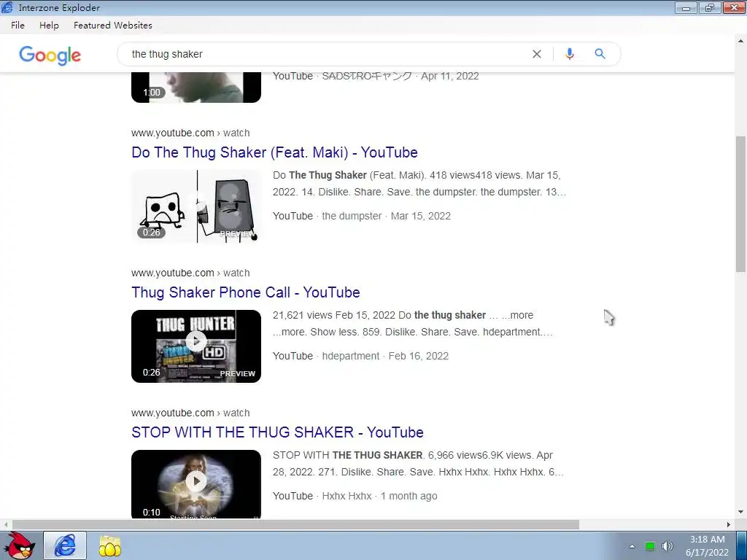The height and width of the screenshot is (560, 747).
Task: Click the vertical scrollbar thumb
Action: (x=740, y=204)
